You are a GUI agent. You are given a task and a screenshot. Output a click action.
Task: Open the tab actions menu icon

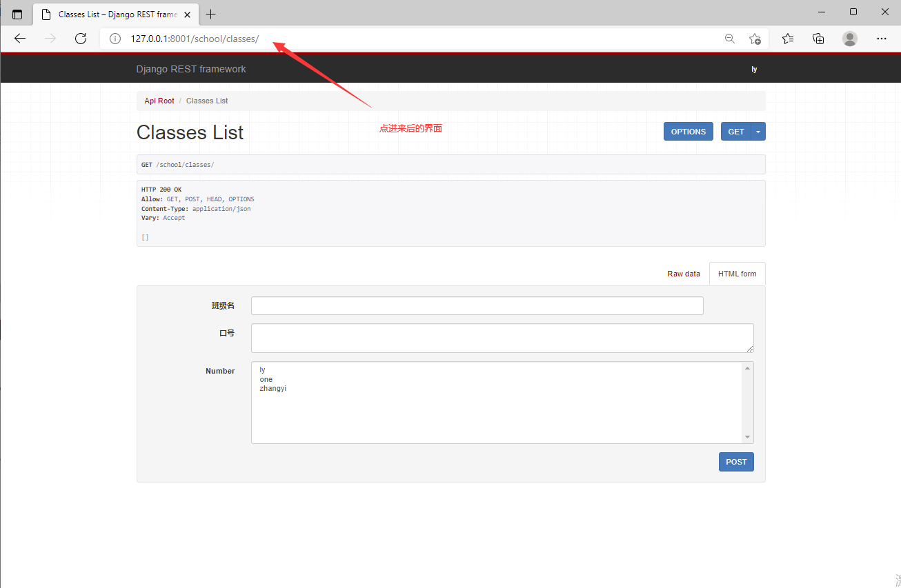(x=17, y=14)
